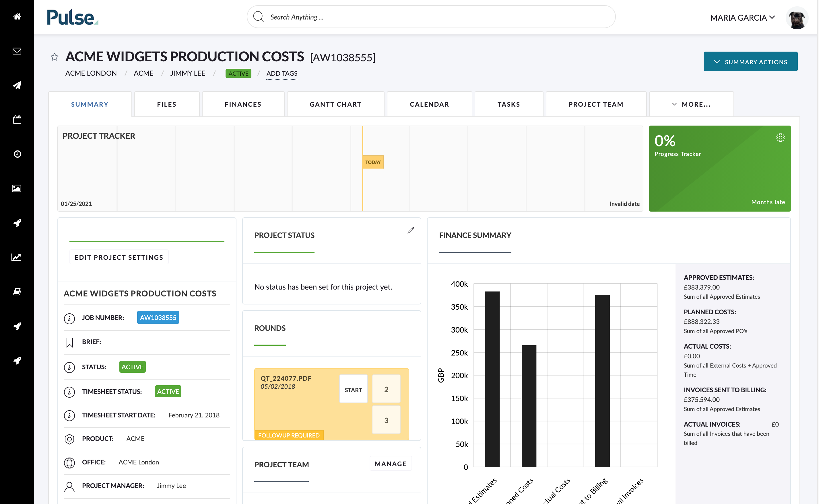This screenshot has height=504, width=819.
Task: Favorite the project with the star icon
Action: [55, 57]
